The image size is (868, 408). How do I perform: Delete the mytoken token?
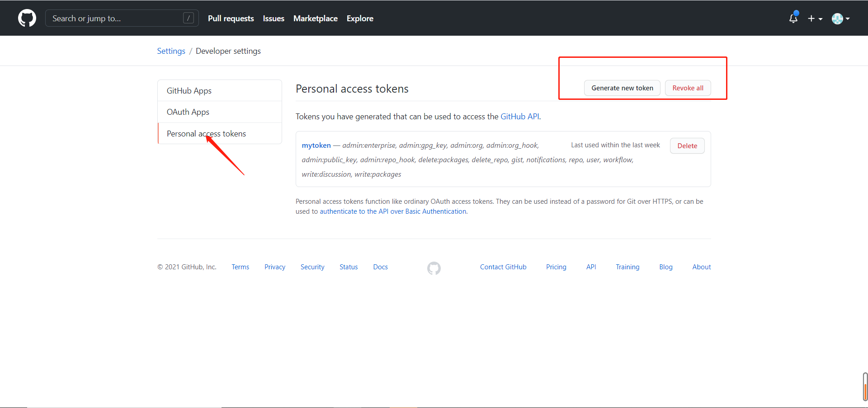(x=687, y=146)
